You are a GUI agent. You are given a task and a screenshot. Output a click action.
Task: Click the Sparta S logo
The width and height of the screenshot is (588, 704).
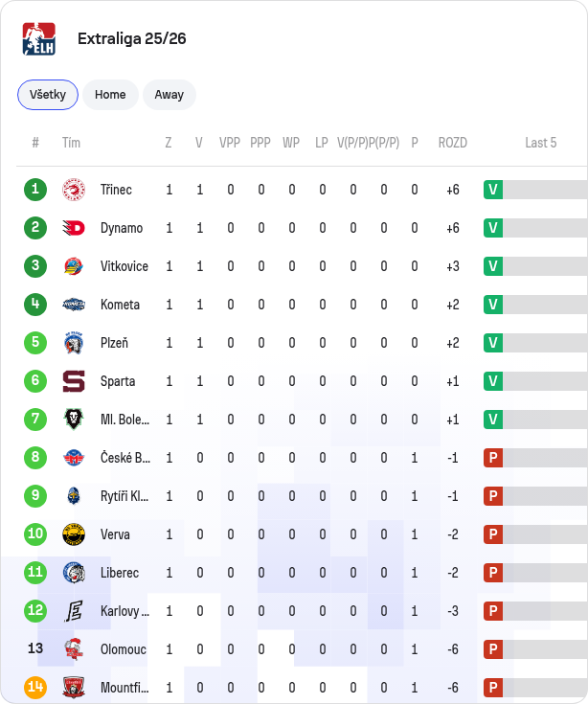pyautogui.click(x=74, y=381)
